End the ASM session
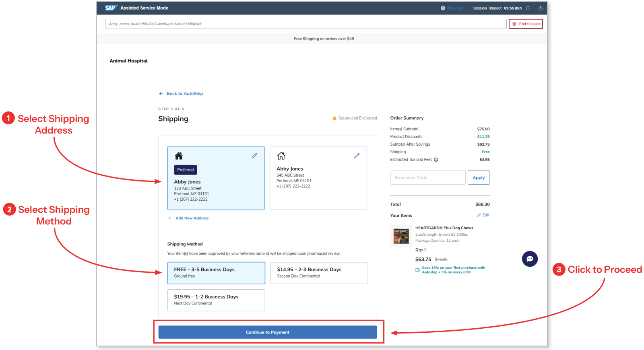Viewport: 644px width, 350px height. (526, 24)
